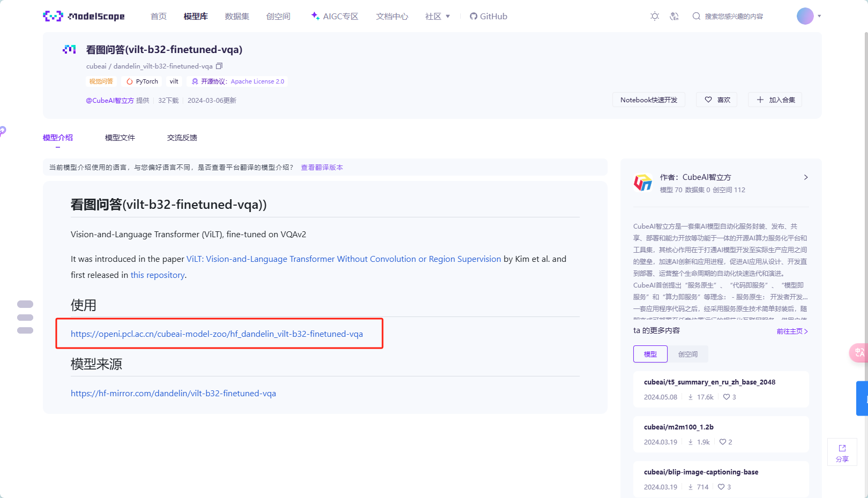The image size is (868, 498).
Task: Open cubeai/m2m100_1.2b model card
Action: point(721,434)
